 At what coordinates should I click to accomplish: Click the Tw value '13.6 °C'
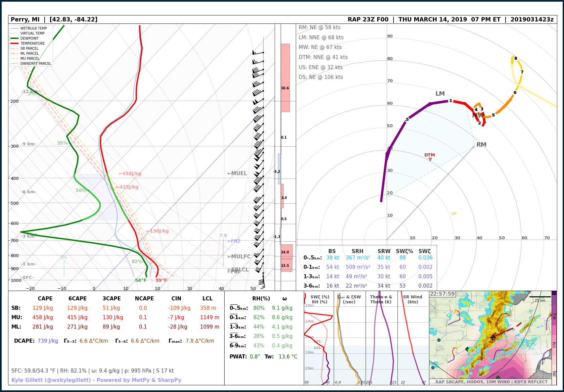[x=288, y=357]
